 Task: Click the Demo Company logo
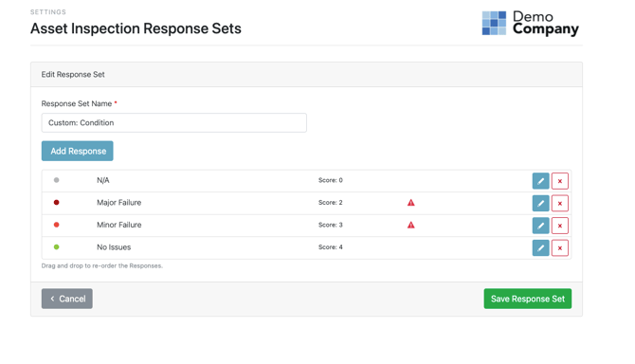(530, 23)
